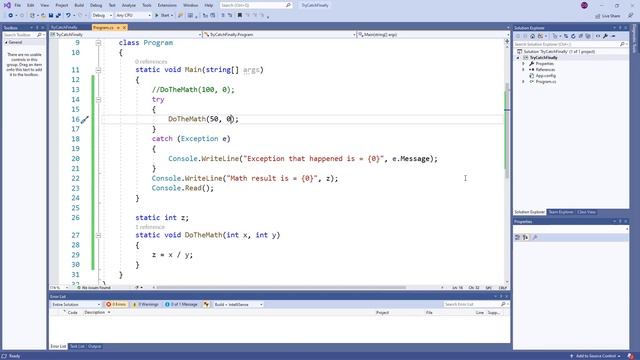Click the editor horizontal scrollbar
640x360 pixels.
[281, 288]
